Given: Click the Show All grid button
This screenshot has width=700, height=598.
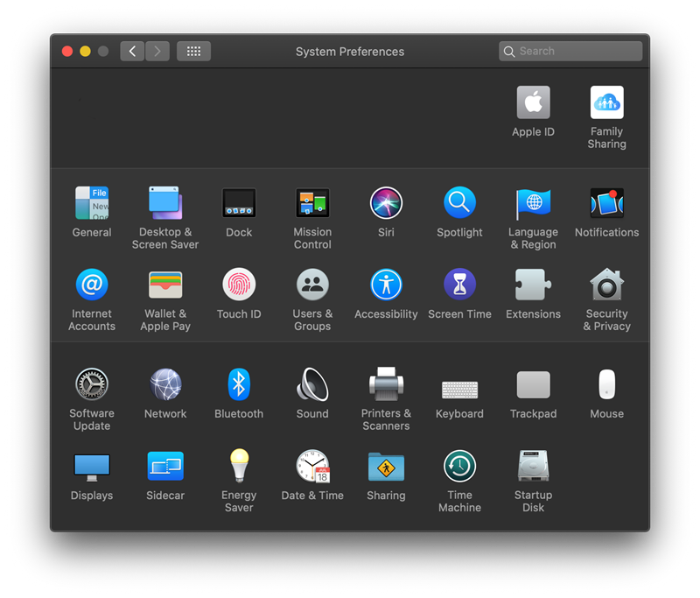Looking at the screenshot, I should pos(193,52).
